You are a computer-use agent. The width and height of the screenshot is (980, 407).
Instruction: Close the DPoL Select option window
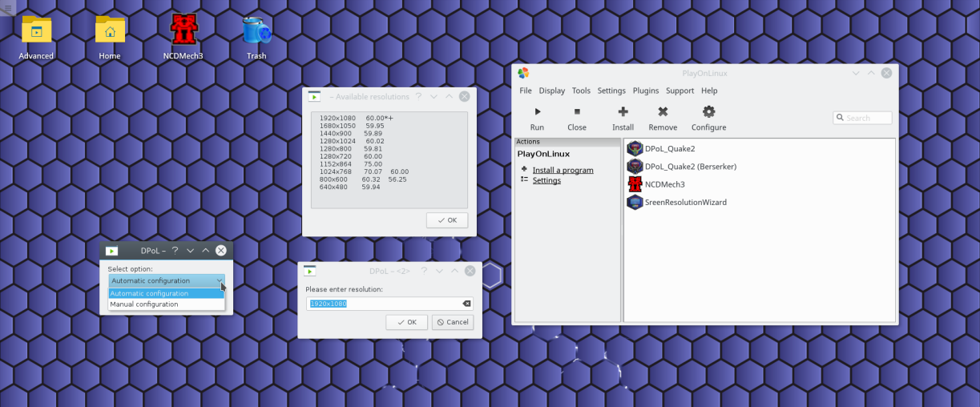click(x=221, y=251)
